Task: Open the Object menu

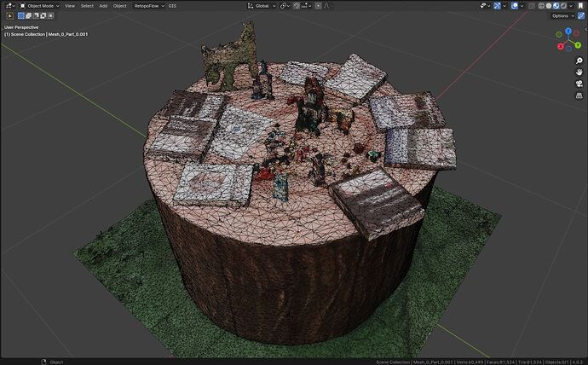Action: pyautogui.click(x=119, y=6)
